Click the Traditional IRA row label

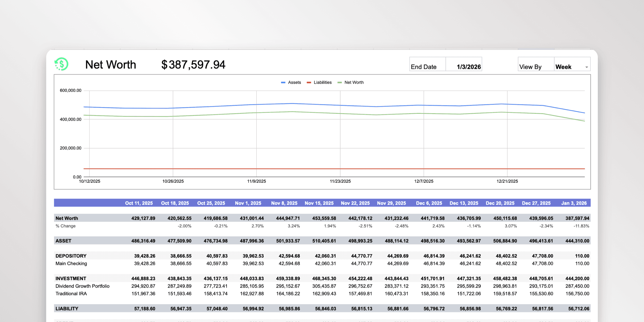pos(71,294)
